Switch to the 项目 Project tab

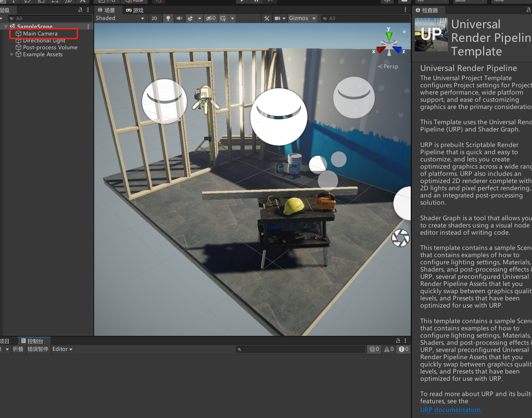(x=4, y=341)
